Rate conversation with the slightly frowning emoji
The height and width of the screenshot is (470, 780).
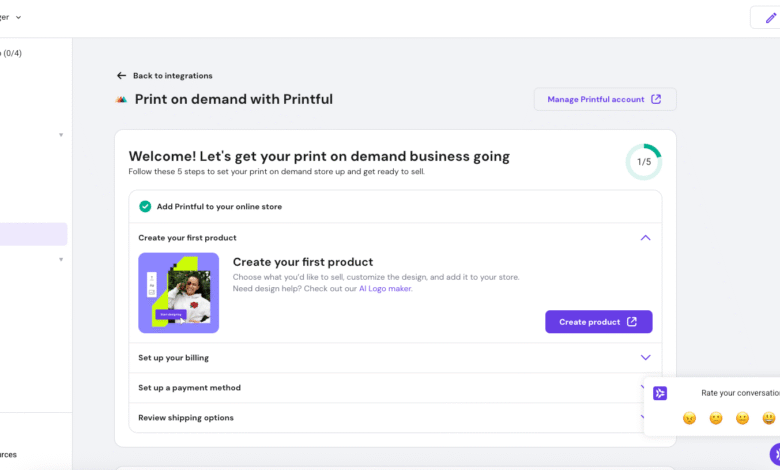coord(716,418)
